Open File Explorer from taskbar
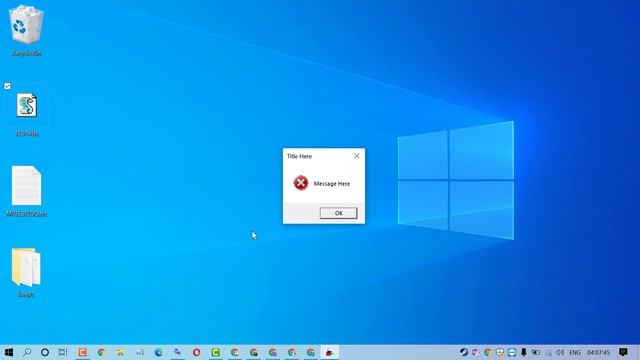Image resolution: width=640 pixels, height=360 pixels. (120, 352)
